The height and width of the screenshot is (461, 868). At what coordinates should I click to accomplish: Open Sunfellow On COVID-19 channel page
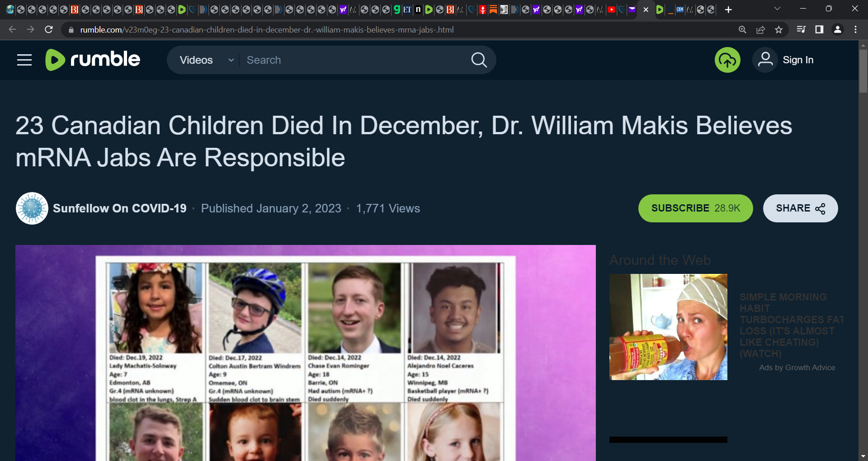[119, 208]
